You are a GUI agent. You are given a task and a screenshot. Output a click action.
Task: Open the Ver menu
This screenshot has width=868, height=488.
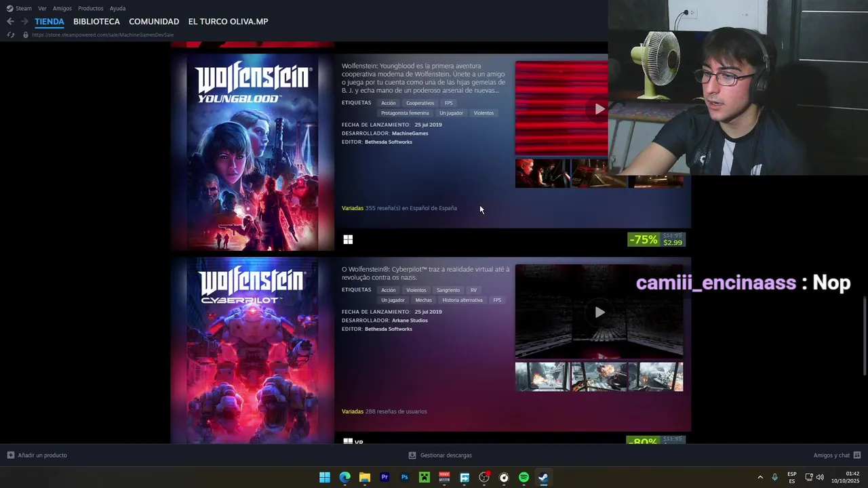(42, 8)
